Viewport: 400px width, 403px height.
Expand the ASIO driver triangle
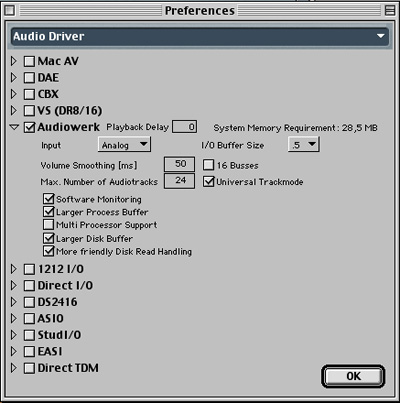coord(13,318)
